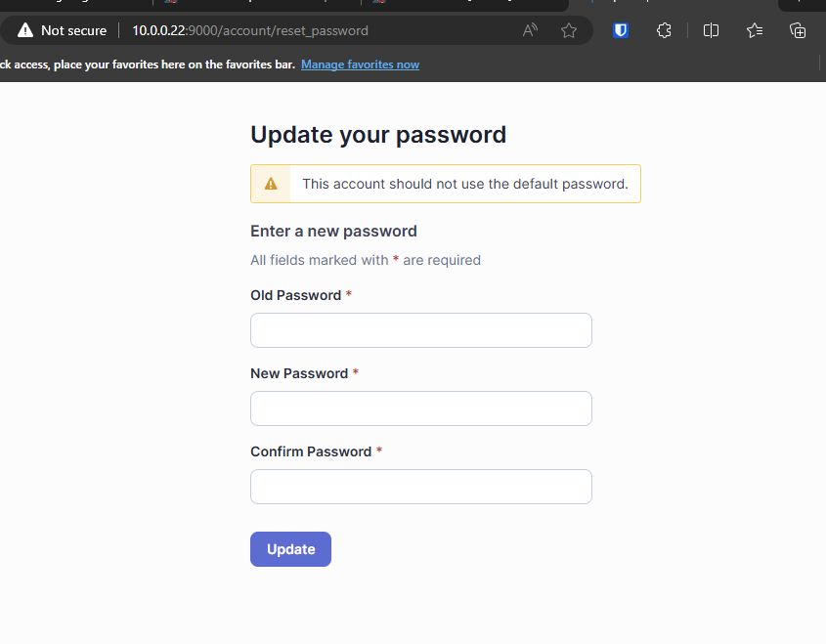The image size is (826, 644).
Task: Click the default password warning message
Action: pos(464,184)
